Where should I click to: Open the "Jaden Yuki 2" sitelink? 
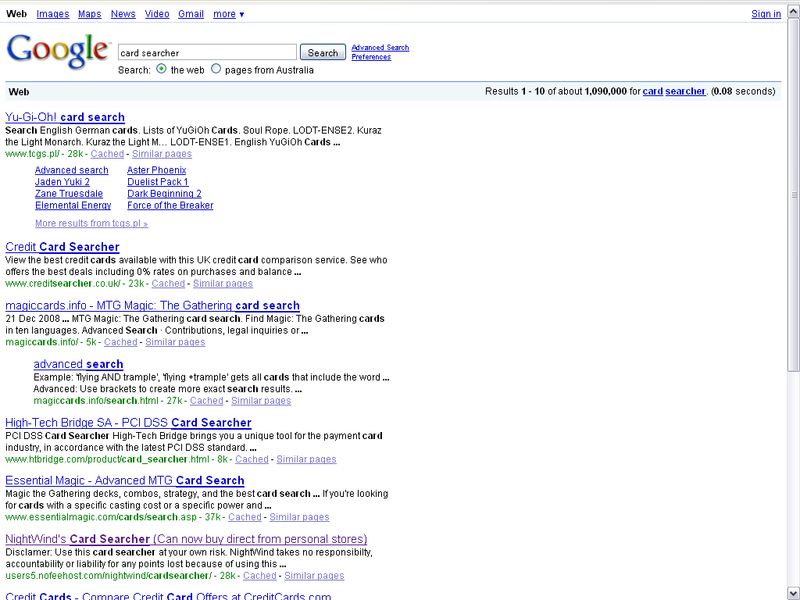[62, 182]
